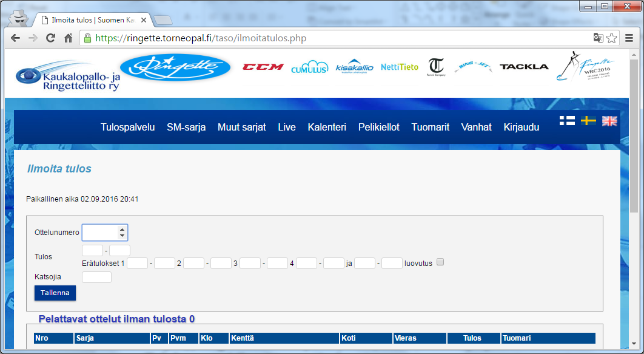Go back to the previous page
The width and height of the screenshot is (644, 354).
pyautogui.click(x=16, y=38)
